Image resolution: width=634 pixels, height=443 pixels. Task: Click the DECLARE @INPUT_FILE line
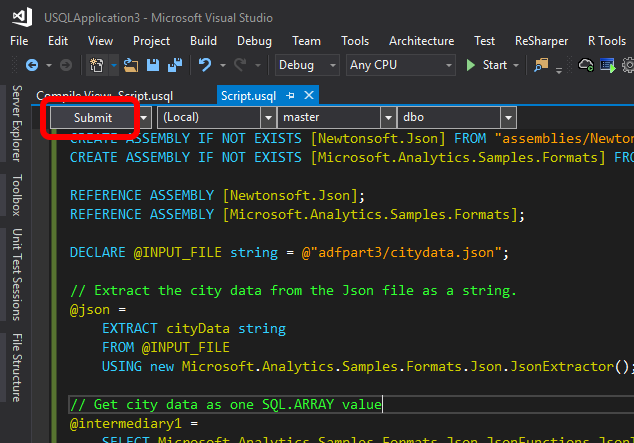[289, 253]
